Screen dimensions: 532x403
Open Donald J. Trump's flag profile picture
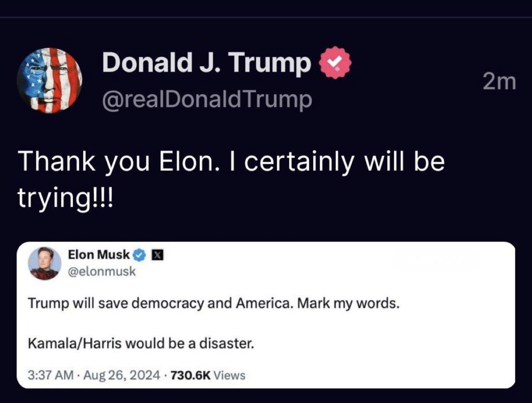50,80
